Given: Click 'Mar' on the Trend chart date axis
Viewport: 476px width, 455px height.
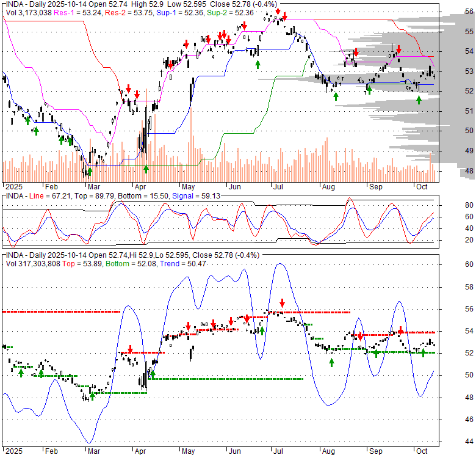Looking at the screenshot, I should point(94,451).
